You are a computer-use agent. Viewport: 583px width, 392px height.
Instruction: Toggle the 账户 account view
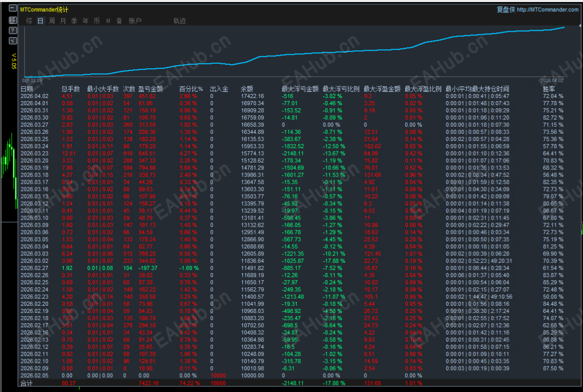point(134,21)
